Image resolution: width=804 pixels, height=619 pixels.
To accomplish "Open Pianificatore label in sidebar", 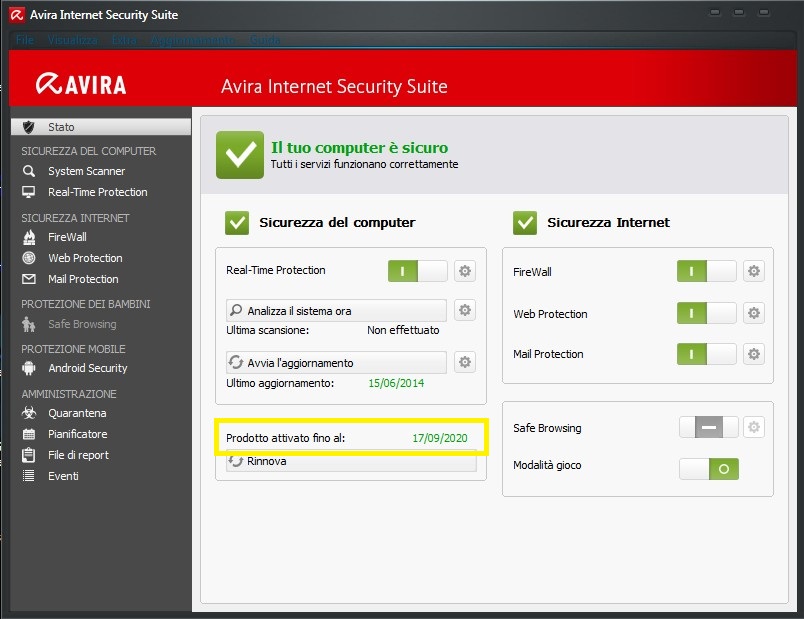I will (x=78, y=434).
